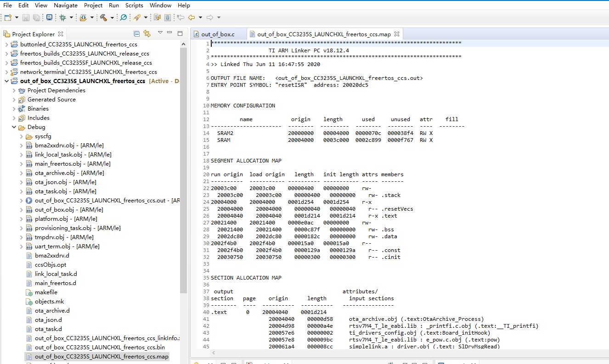Close the Project Explorer view tab
This screenshot has width=609, height=364.
click(61, 34)
